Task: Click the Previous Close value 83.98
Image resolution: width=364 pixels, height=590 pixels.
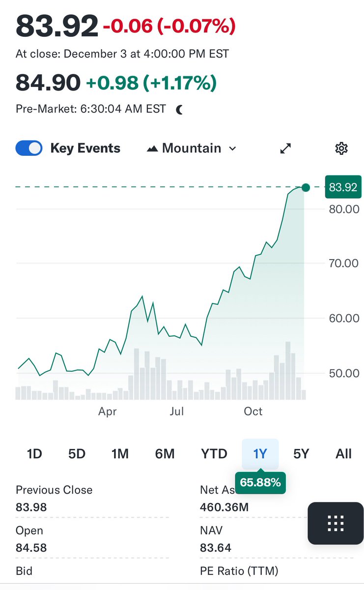Action: [x=31, y=507]
